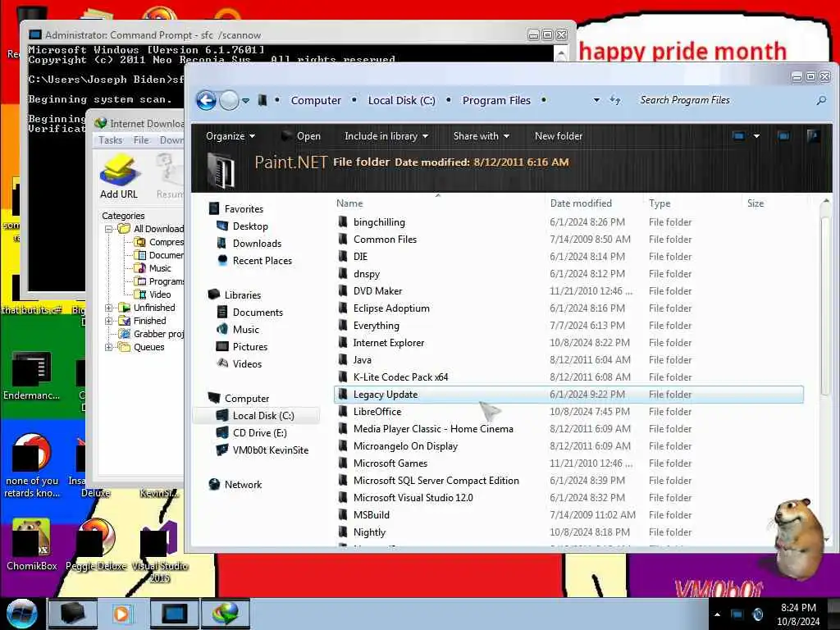This screenshot has height=630, width=840.
Task: Click Downloads in Favorites sidebar
Action: [x=257, y=243]
